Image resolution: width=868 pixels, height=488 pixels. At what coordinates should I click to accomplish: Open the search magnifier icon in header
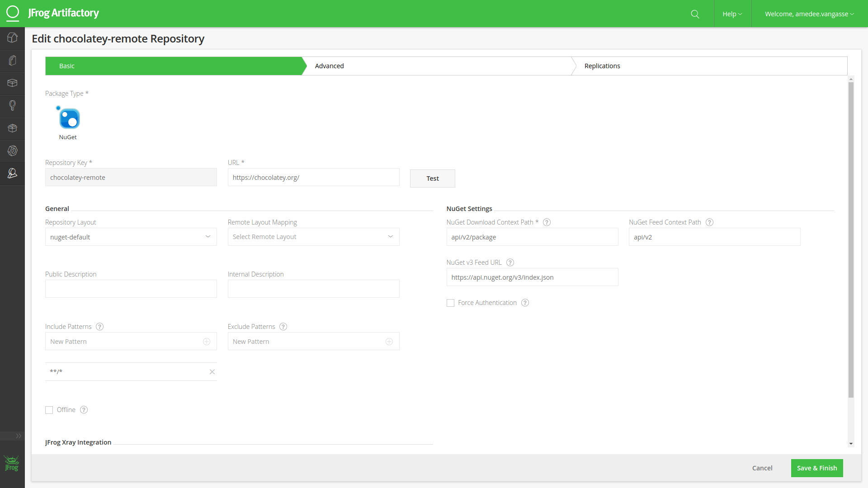pyautogui.click(x=695, y=14)
